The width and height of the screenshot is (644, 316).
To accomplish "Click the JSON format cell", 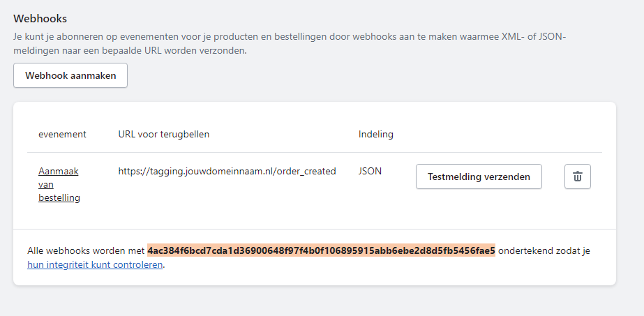I will [370, 171].
